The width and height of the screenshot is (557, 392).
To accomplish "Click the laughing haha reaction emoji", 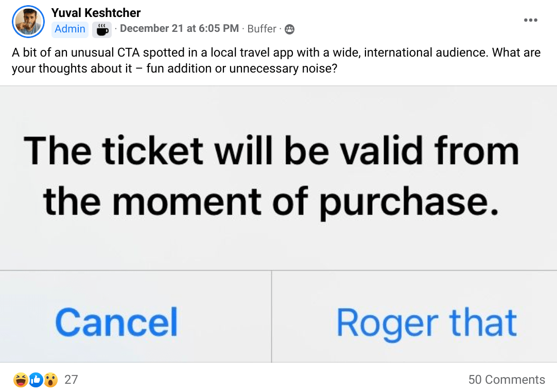I will click(21, 380).
